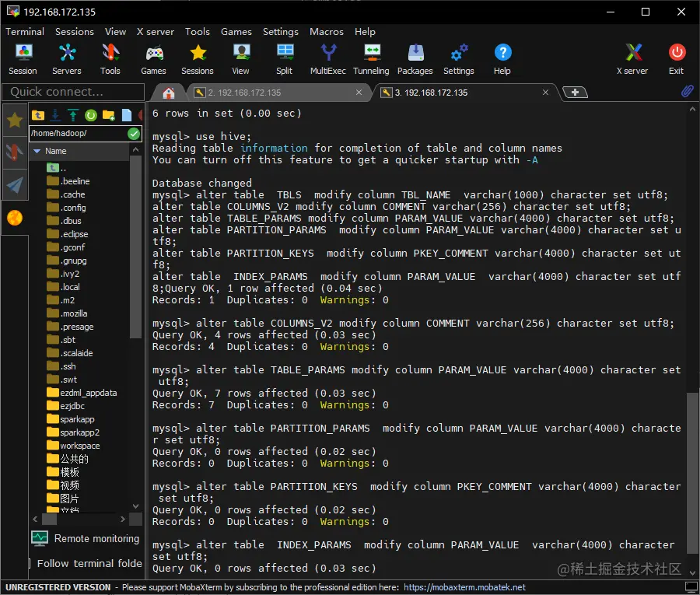Open the Tunneling icon
Image resolution: width=700 pixels, height=595 pixels.
372,59
